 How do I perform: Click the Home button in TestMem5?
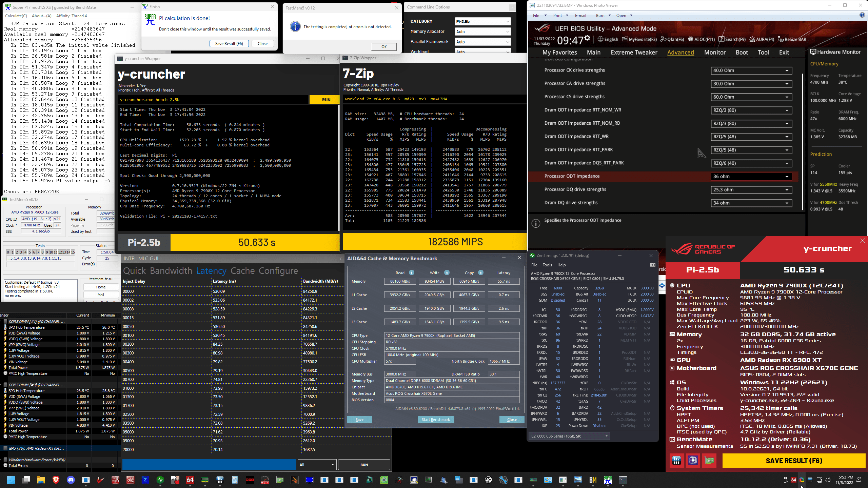pyautogui.click(x=101, y=287)
